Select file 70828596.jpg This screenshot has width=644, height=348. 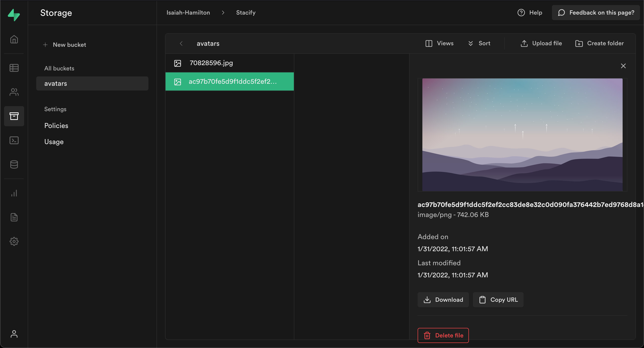click(230, 63)
